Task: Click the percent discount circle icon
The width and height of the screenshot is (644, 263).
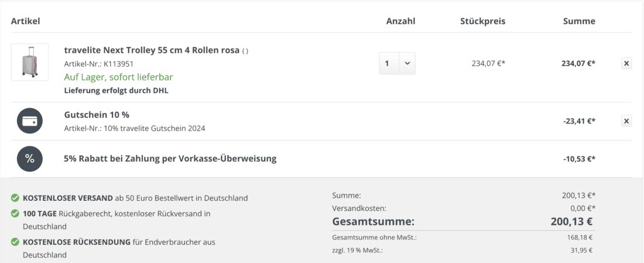Action: tap(30, 159)
